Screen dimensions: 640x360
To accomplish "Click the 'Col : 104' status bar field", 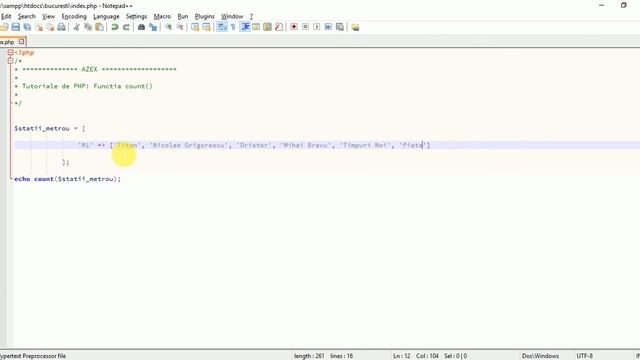I will pyautogui.click(x=427, y=356).
